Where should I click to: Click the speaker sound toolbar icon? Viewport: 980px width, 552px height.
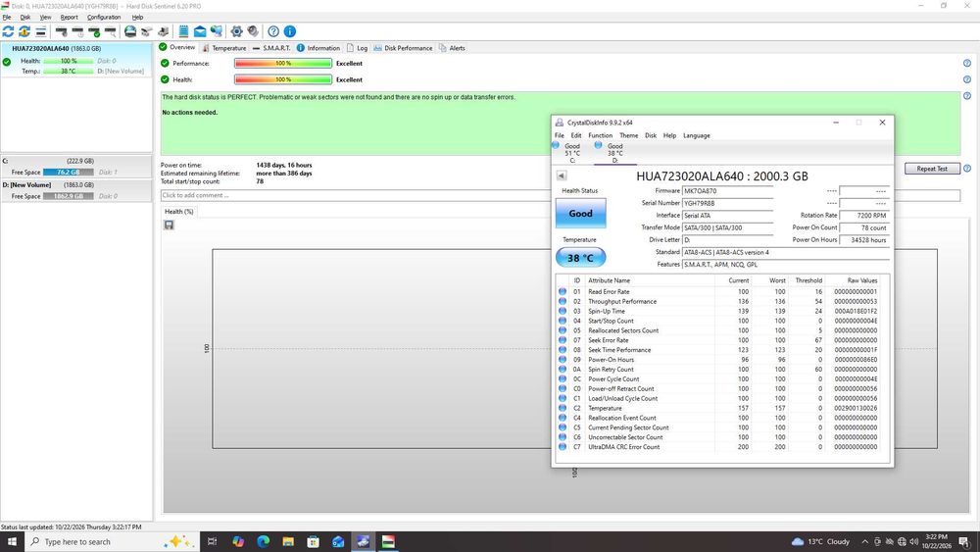pos(253,31)
